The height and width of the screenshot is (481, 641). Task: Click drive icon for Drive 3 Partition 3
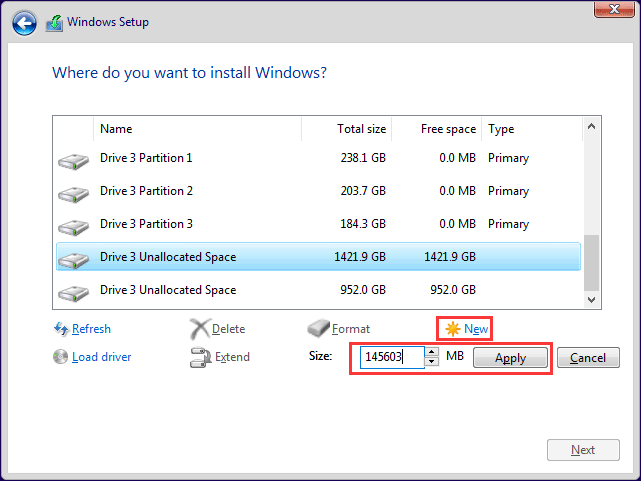[x=73, y=227]
